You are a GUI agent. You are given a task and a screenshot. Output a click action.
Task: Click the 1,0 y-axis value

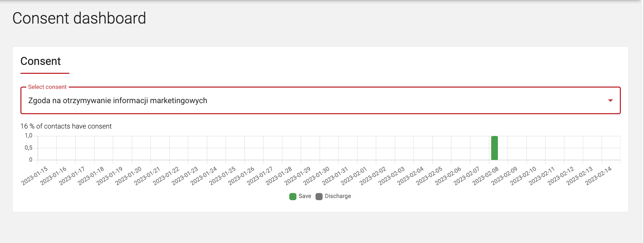[28, 135]
